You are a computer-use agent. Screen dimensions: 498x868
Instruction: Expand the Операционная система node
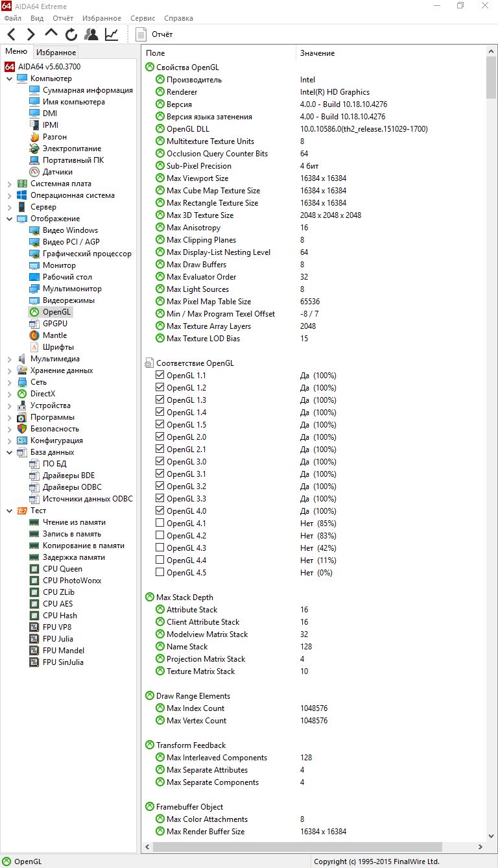(9, 195)
